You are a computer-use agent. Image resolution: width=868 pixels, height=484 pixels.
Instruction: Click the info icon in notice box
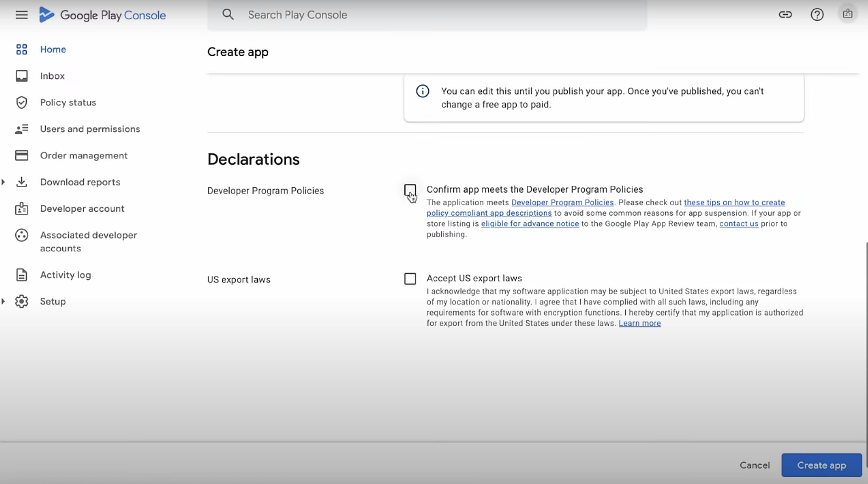pyautogui.click(x=423, y=91)
